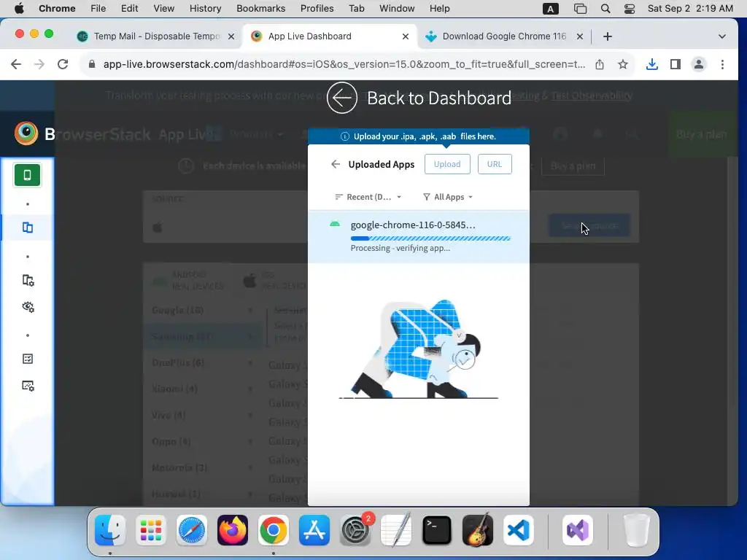747x560 pixels.
Task: Click the checklist sidebar icon
Action: 28,359
